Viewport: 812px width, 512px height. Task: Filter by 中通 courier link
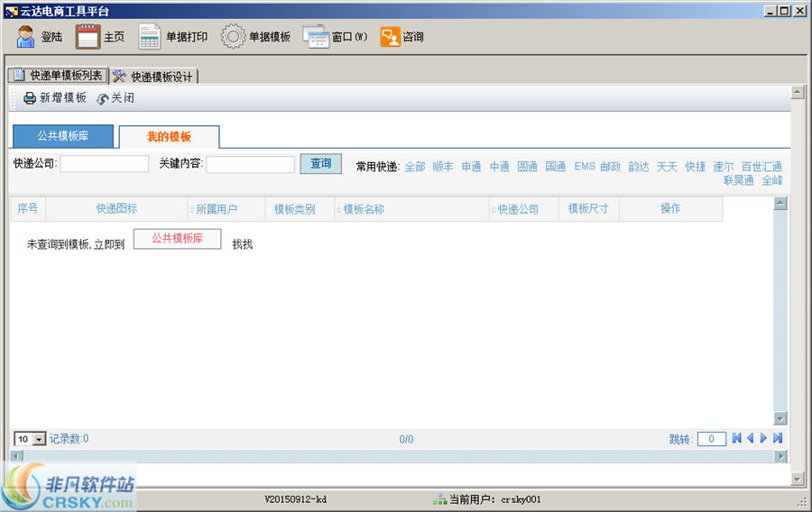pyautogui.click(x=499, y=167)
